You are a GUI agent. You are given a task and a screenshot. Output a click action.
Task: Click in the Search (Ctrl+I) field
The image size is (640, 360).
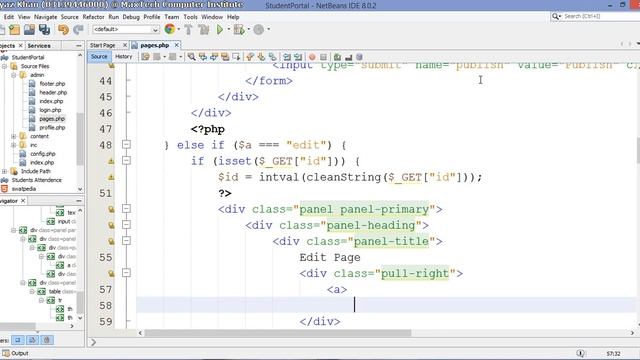(602, 16)
